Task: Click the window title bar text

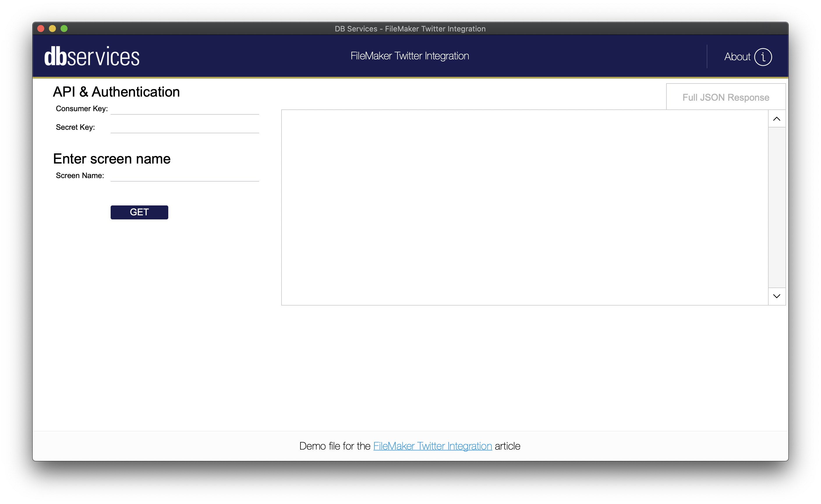Action: (410, 29)
